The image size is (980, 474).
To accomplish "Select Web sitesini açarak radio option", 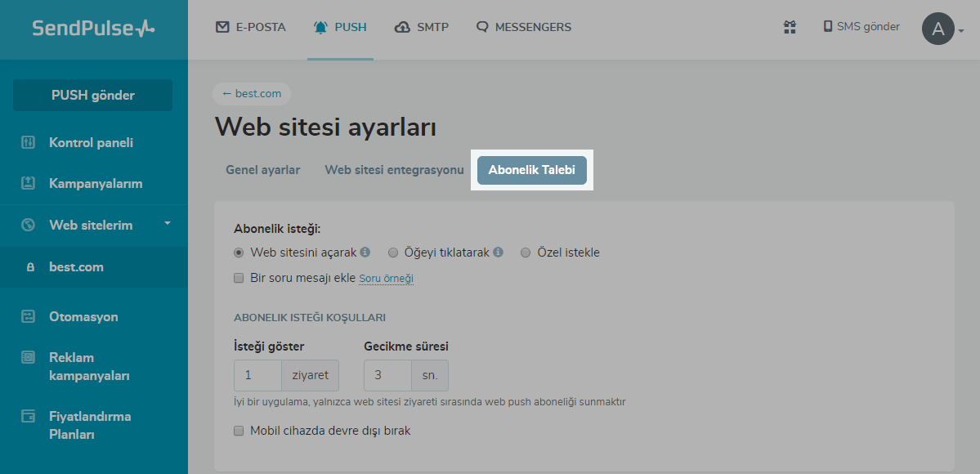I will [238, 253].
